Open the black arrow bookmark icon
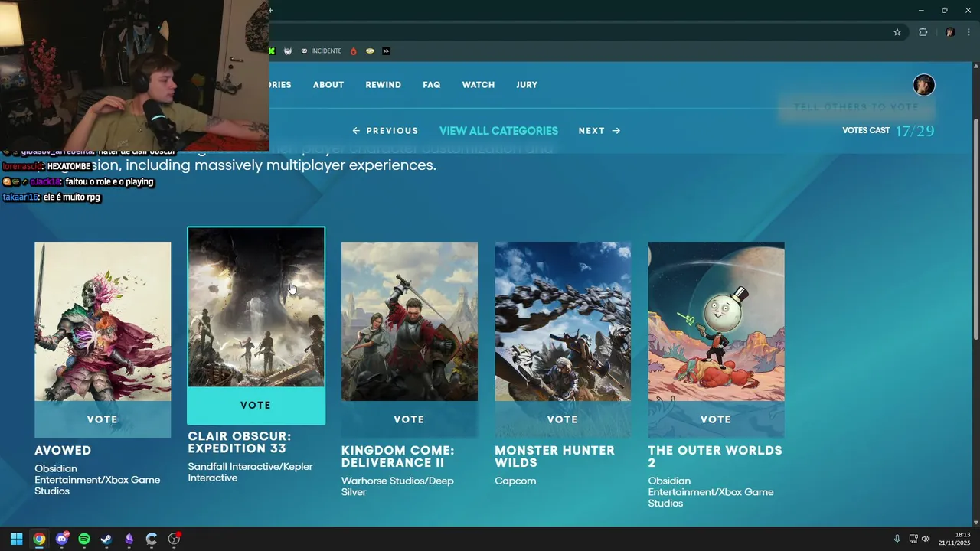Viewport: 980px width, 551px height. click(386, 51)
